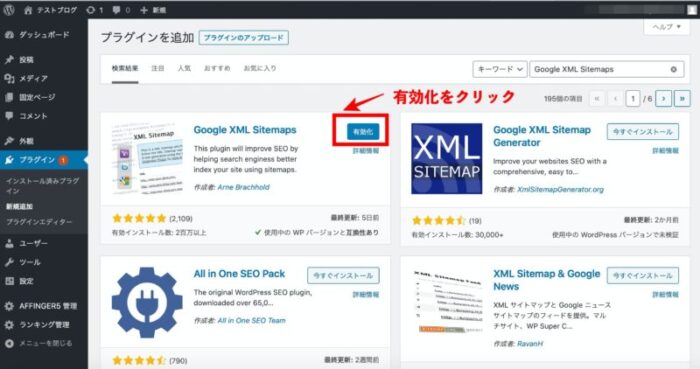This screenshot has height=369, width=700.
Task: Select the 注目 featured tab
Action: pyautogui.click(x=158, y=68)
